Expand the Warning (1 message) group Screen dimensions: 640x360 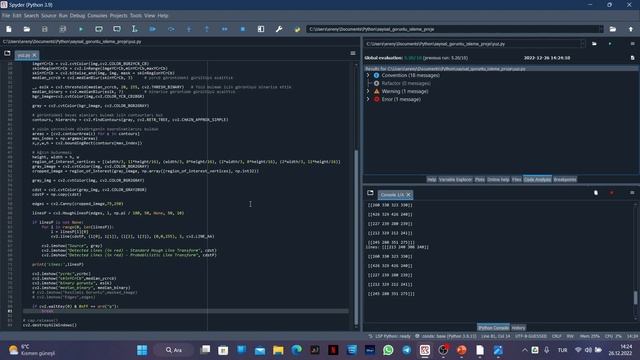(x=368, y=91)
